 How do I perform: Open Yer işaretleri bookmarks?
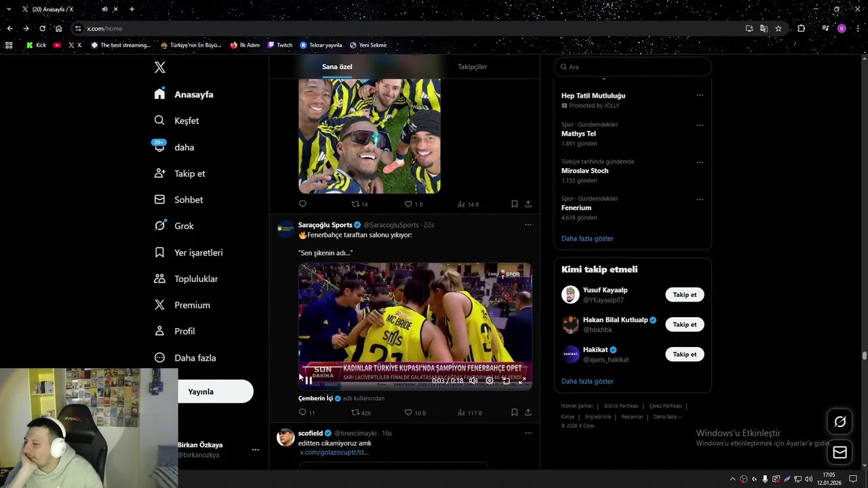[189, 252]
